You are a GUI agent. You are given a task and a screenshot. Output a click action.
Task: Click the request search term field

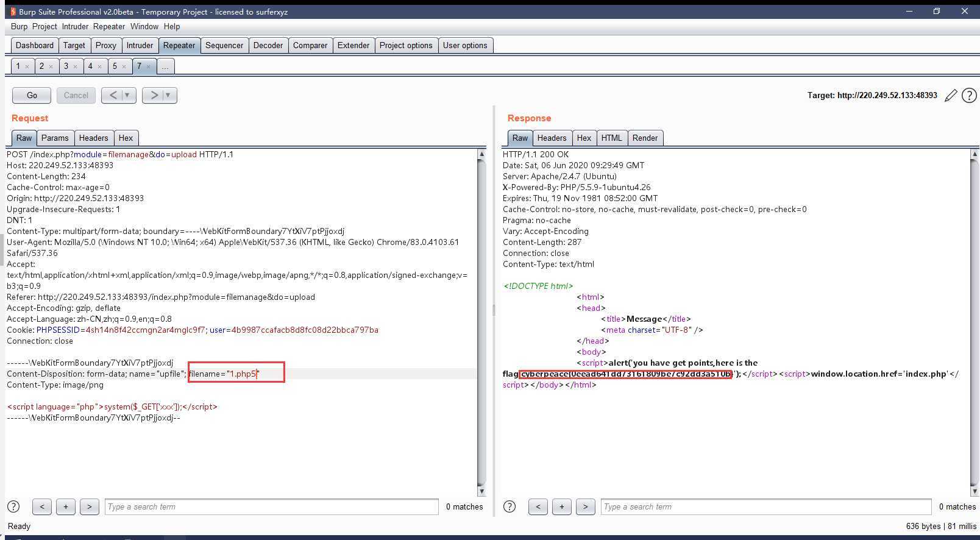(271, 506)
